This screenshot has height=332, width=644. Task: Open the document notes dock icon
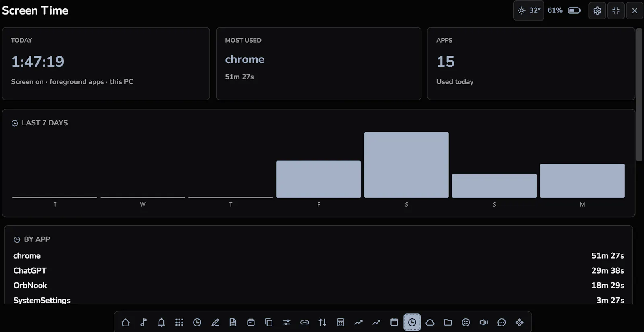(233, 322)
